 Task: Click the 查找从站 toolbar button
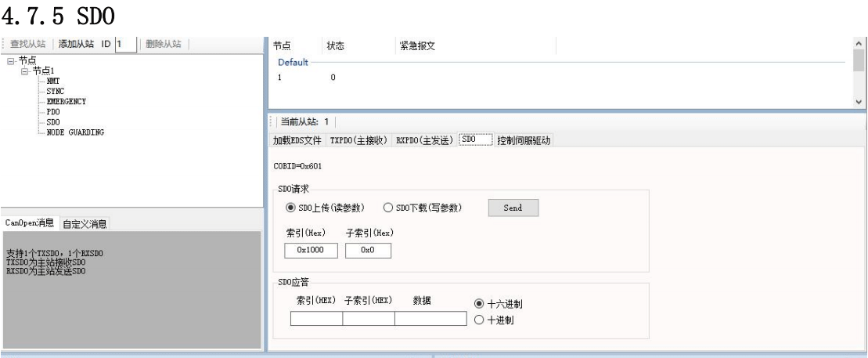tap(28, 44)
